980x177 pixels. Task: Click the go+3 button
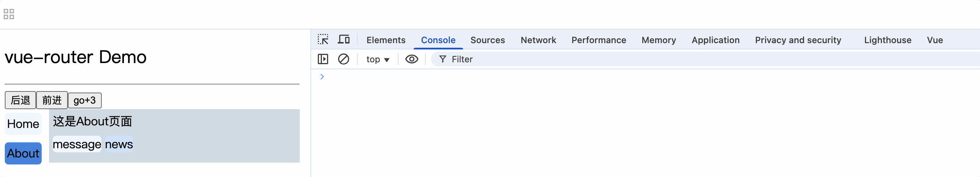pyautogui.click(x=84, y=101)
